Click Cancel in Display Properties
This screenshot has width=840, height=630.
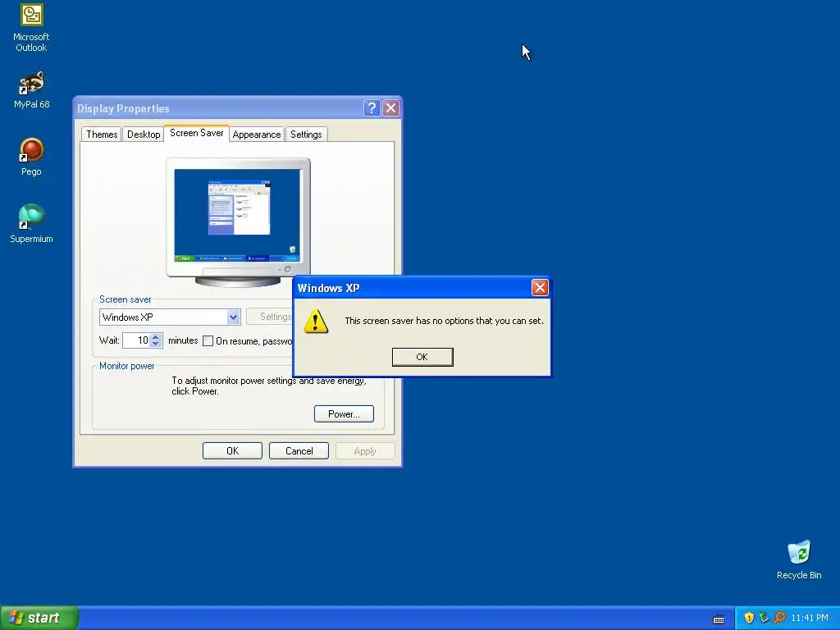pos(299,451)
